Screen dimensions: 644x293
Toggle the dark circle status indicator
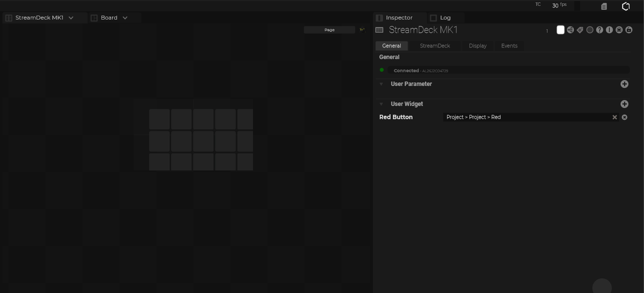click(x=590, y=30)
